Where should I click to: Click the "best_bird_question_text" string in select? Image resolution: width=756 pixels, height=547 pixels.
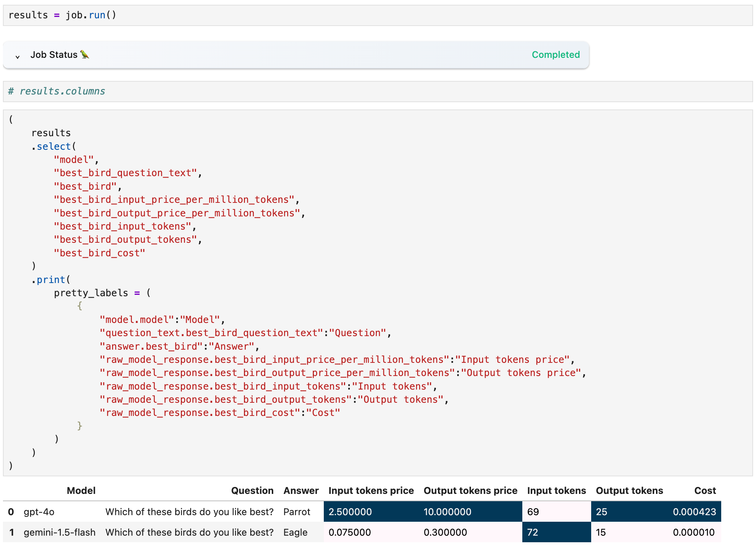point(126,173)
